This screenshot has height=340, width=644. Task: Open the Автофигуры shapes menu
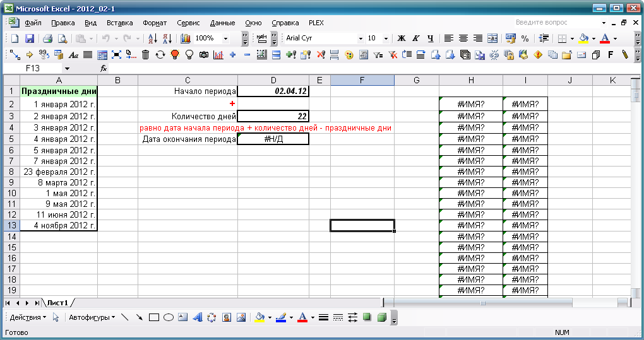click(x=92, y=317)
